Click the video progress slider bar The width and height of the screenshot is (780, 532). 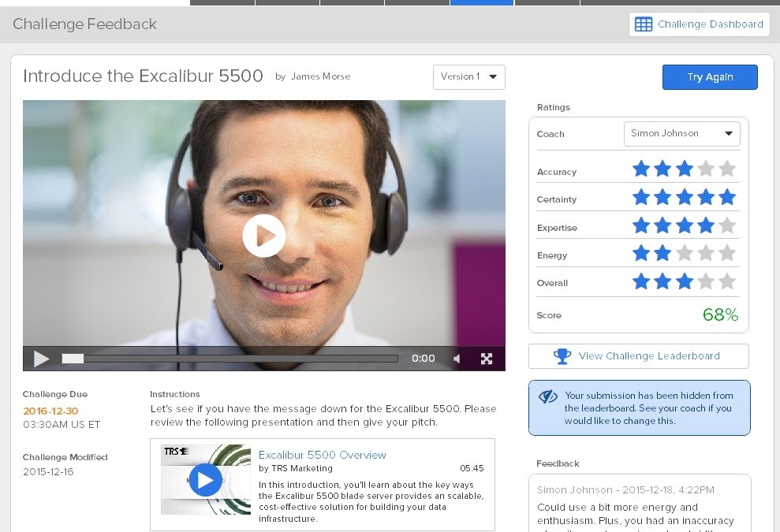click(x=230, y=359)
